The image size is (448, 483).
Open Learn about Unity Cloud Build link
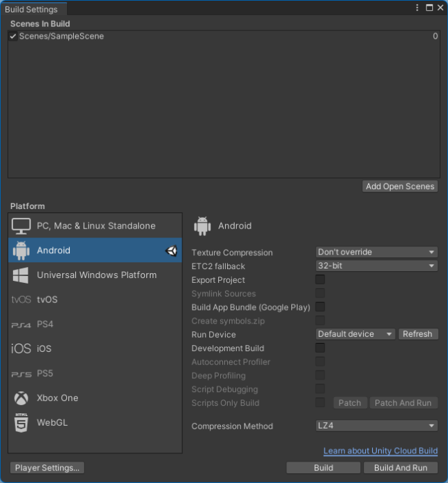[380, 451]
